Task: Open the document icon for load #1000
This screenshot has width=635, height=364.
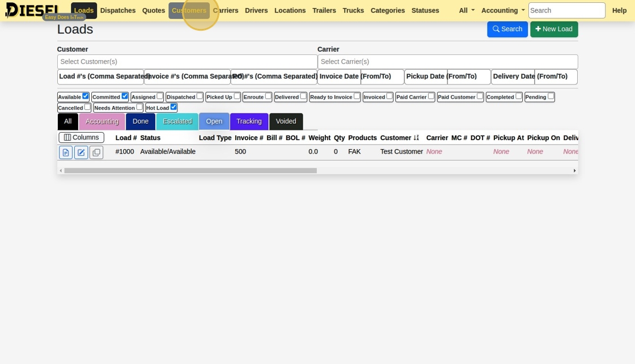Action: (66, 153)
